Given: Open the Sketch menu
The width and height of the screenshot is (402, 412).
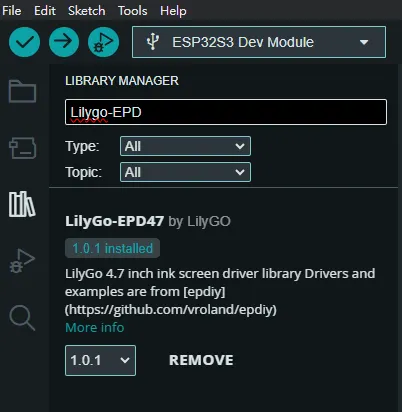Looking at the screenshot, I should (x=87, y=11).
